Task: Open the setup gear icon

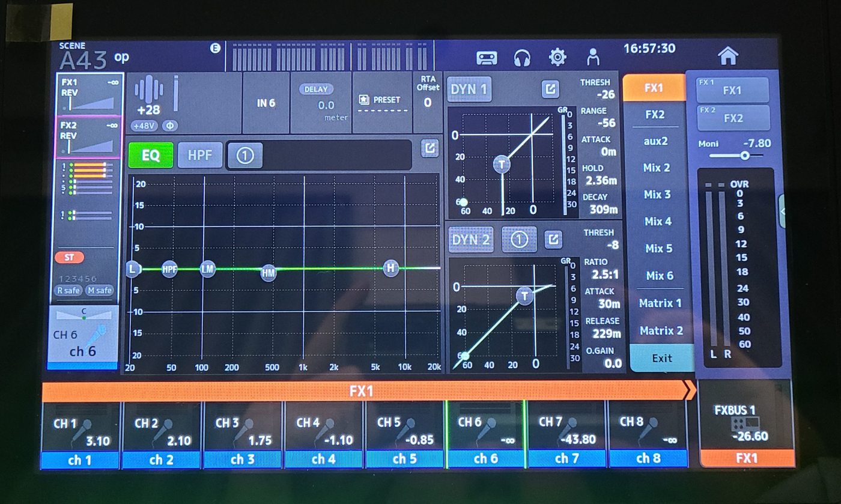Action: (x=557, y=57)
